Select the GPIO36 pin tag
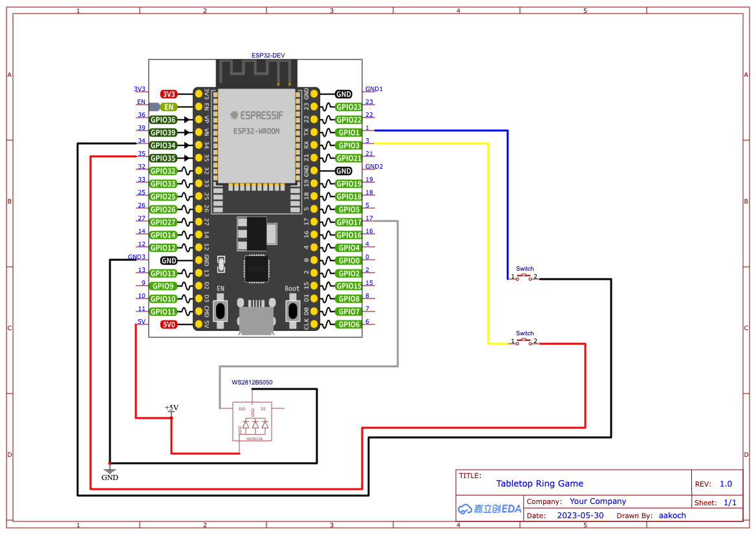This screenshot has width=756, height=535. 163,120
